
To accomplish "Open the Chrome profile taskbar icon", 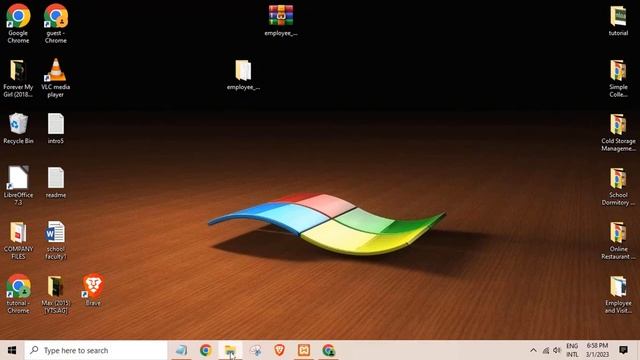I will pyautogui.click(x=329, y=350).
